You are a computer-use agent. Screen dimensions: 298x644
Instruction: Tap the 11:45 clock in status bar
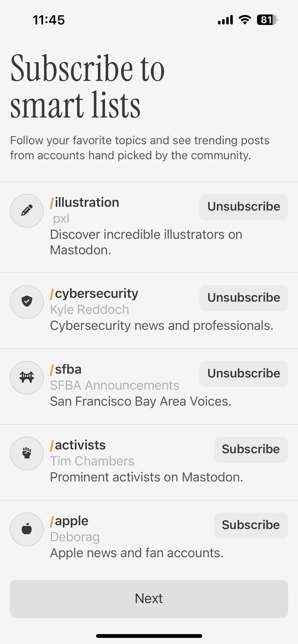pyautogui.click(x=49, y=20)
